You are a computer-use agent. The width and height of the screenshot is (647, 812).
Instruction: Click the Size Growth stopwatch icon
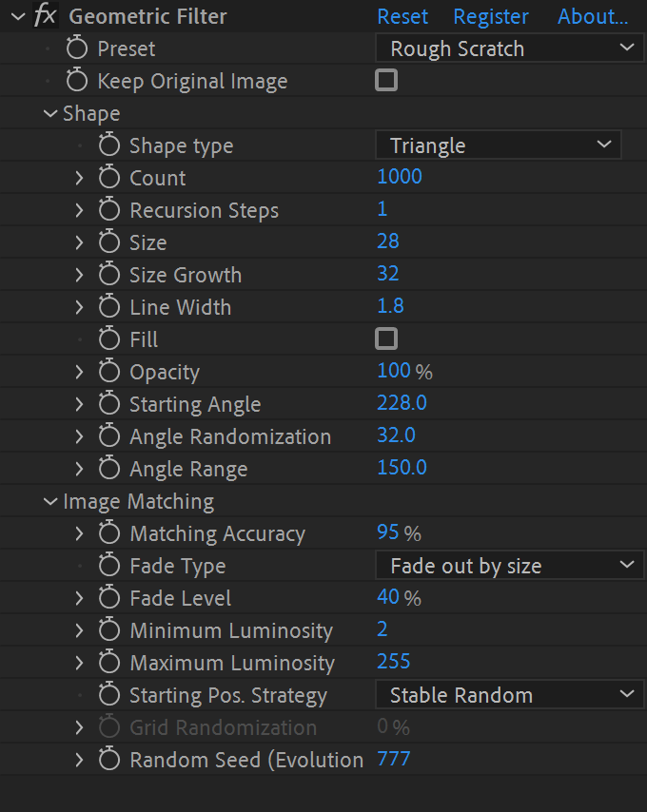(x=109, y=275)
